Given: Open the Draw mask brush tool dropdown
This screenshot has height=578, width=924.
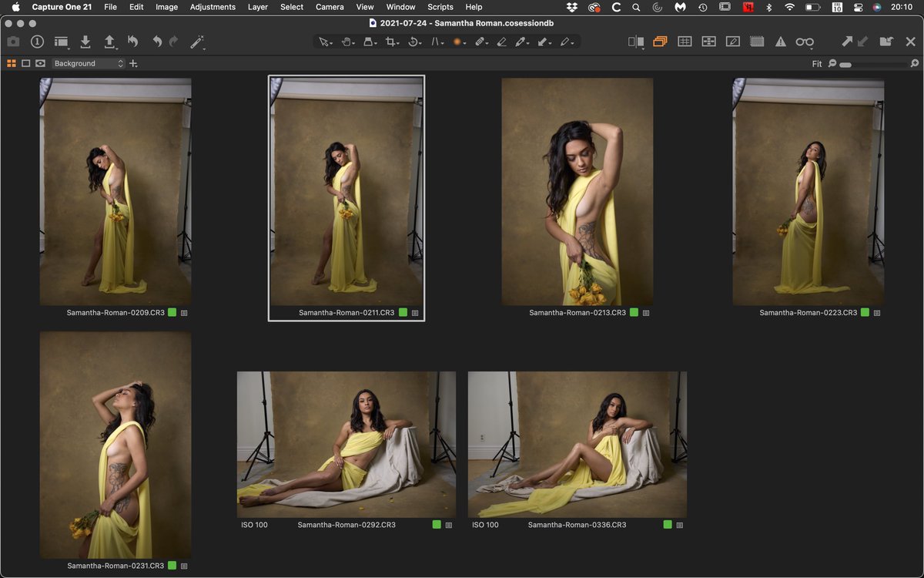Looking at the screenshot, I should click(480, 42).
